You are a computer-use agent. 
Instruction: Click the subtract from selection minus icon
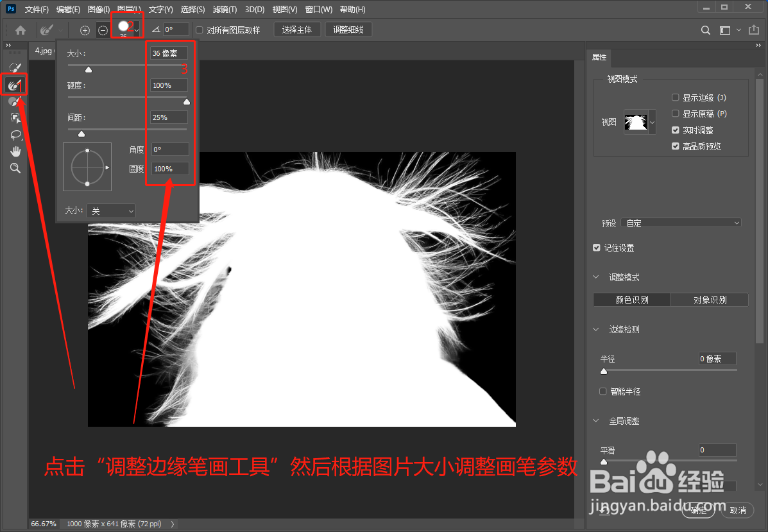103,30
